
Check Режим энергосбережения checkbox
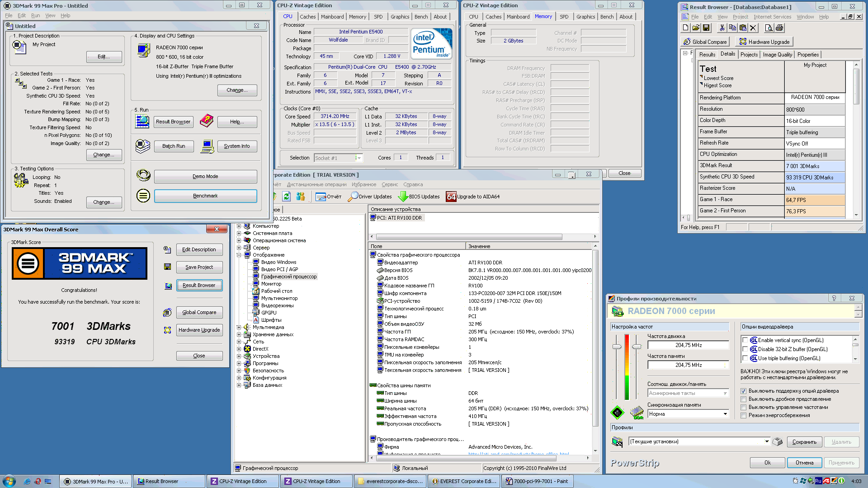tap(743, 415)
